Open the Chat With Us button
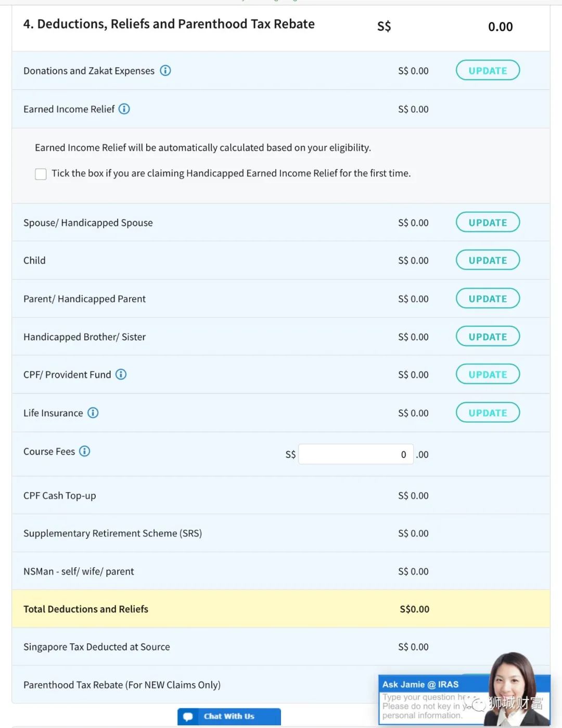The image size is (562, 728). pos(229,717)
